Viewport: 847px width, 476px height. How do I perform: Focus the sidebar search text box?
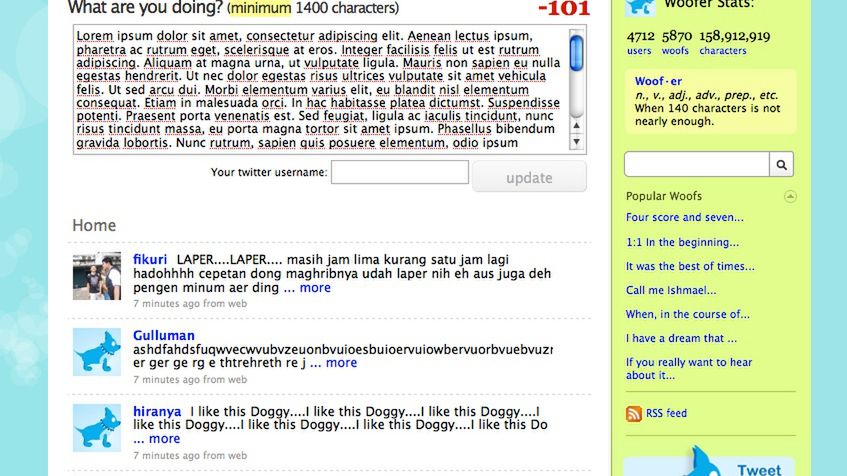pos(697,164)
